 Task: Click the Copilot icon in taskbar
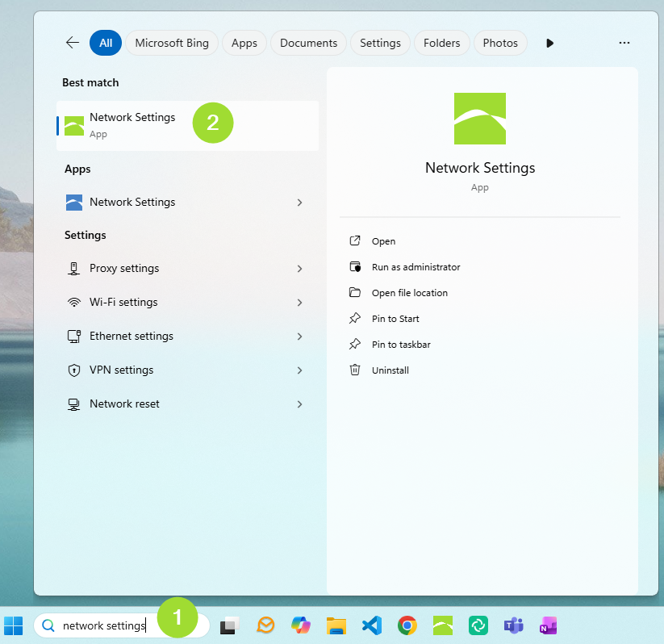(301, 625)
